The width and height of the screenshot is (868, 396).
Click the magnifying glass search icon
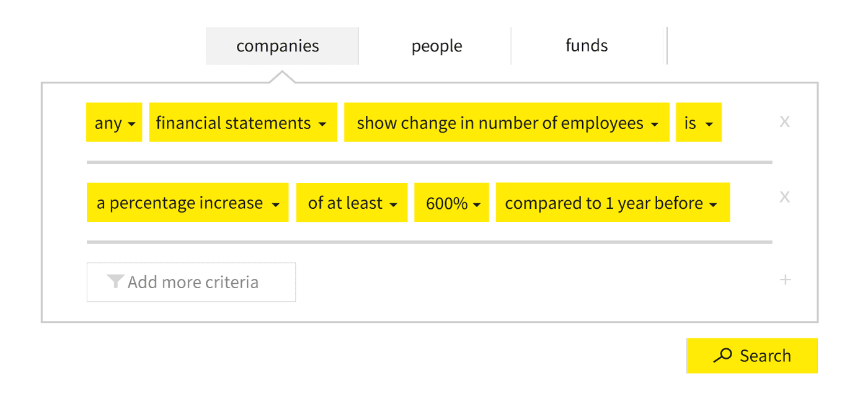(x=722, y=355)
